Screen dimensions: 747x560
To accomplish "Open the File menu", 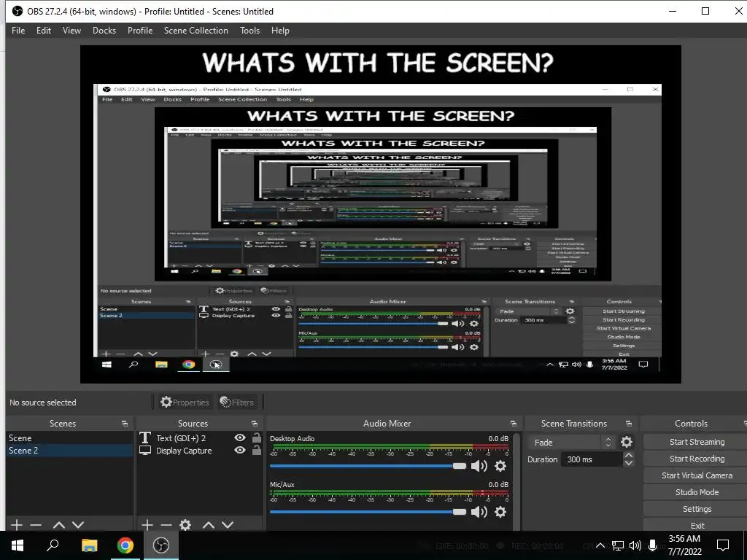I will click(x=18, y=31).
